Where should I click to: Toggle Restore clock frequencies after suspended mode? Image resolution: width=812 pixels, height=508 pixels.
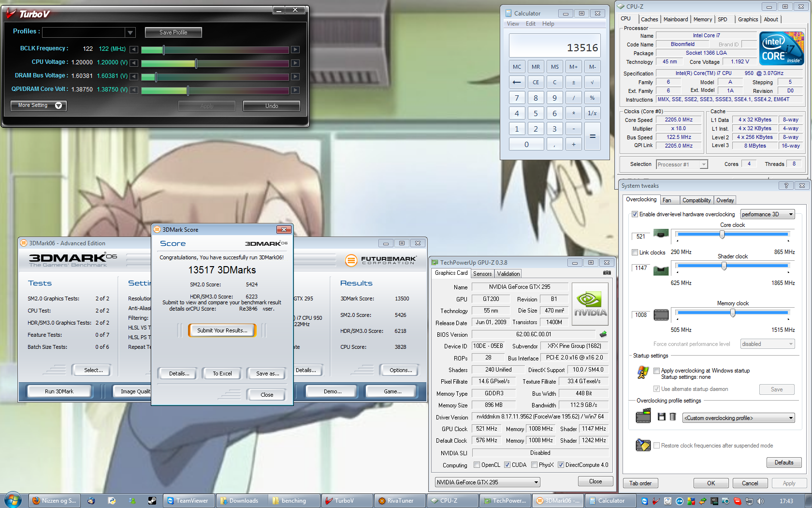coord(656,446)
